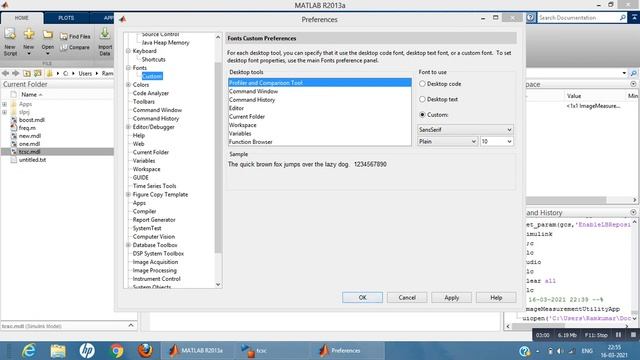Open the Plain font style dropdown
This screenshot has width=640, height=360.
pos(447,141)
